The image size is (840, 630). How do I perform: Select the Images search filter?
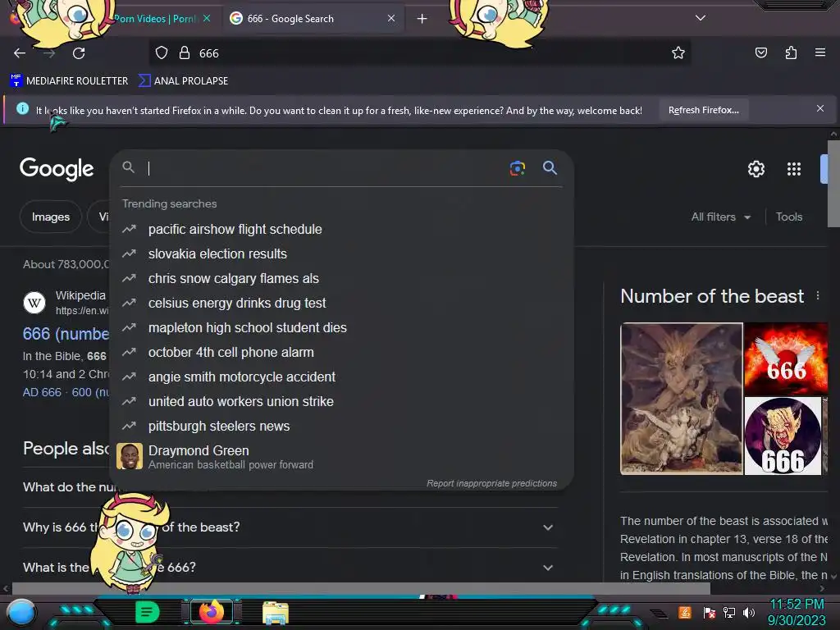pyautogui.click(x=50, y=217)
